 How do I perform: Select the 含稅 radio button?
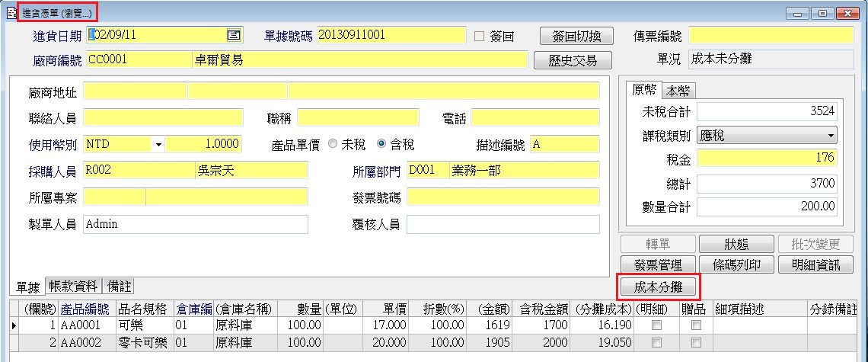[381, 144]
